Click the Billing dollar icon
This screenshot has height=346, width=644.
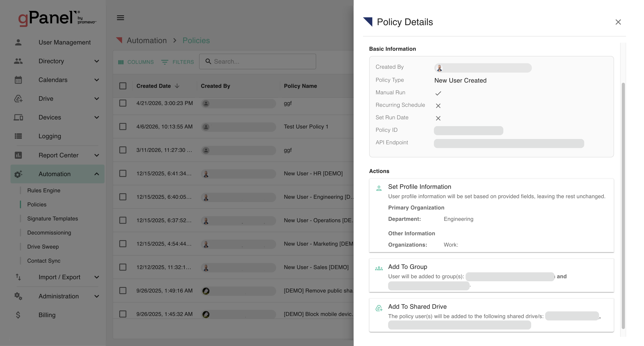(18, 315)
